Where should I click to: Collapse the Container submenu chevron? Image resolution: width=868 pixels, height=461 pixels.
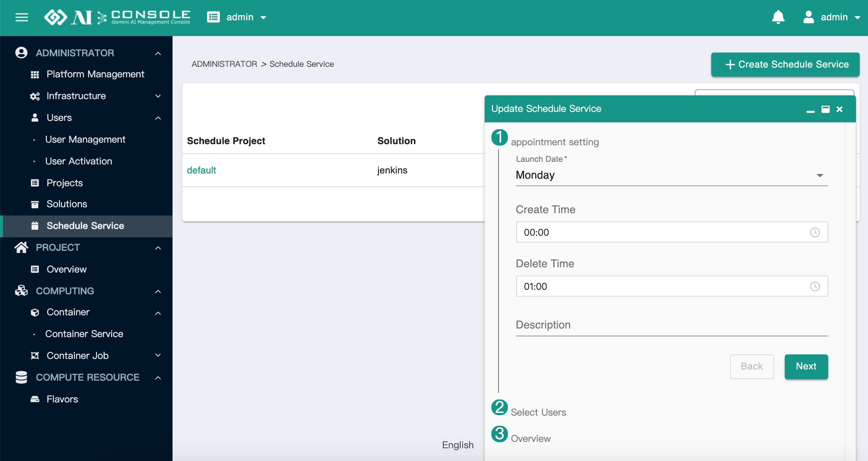[158, 313]
